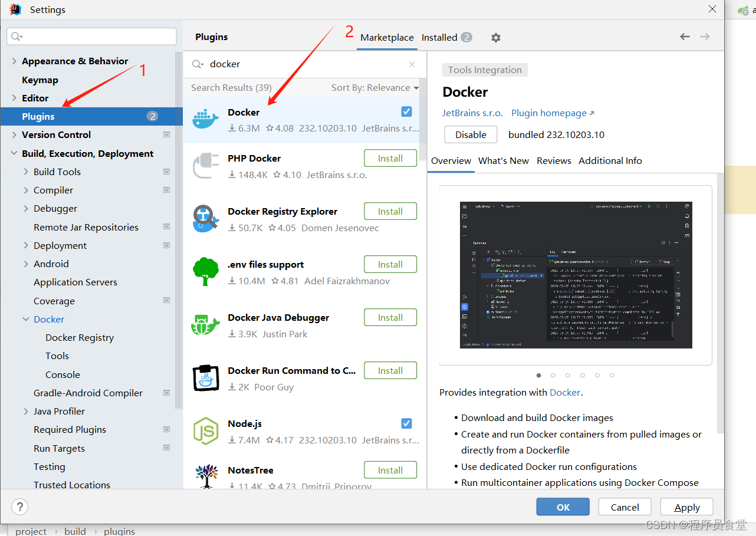Viewport: 756px width, 536px height.
Task: Select the Docker plugin whale icon
Action: (205, 119)
